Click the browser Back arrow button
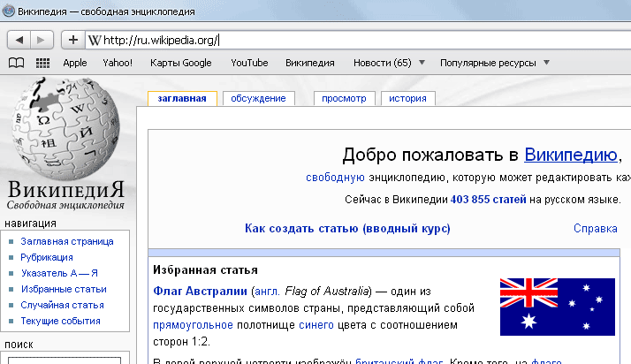 point(19,40)
